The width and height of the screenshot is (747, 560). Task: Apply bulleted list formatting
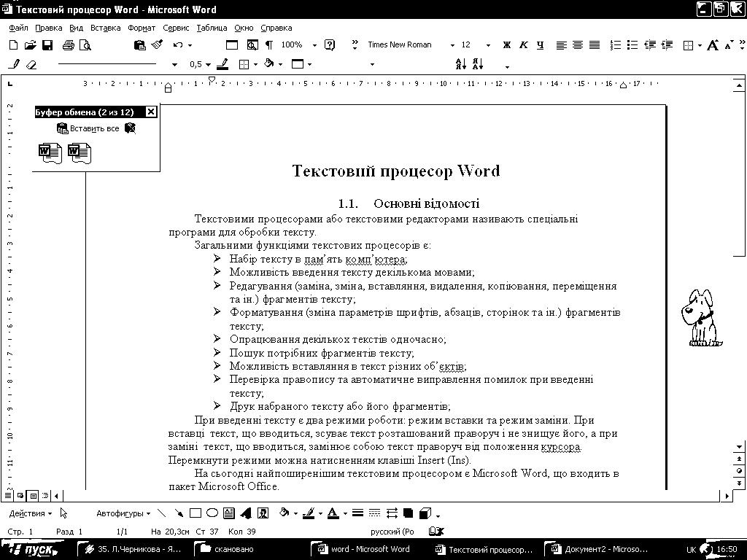632,45
